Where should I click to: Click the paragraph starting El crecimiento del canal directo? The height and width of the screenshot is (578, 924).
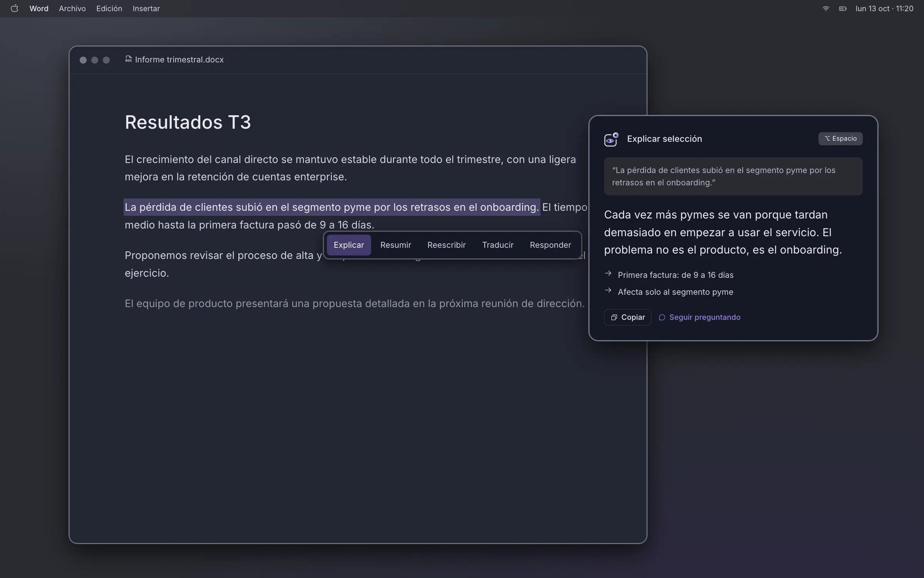point(350,168)
